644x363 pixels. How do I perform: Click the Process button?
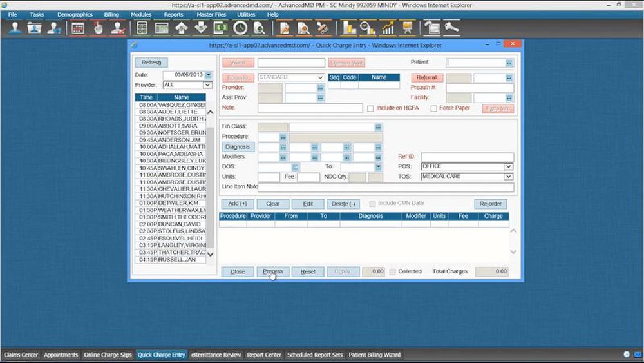273,271
